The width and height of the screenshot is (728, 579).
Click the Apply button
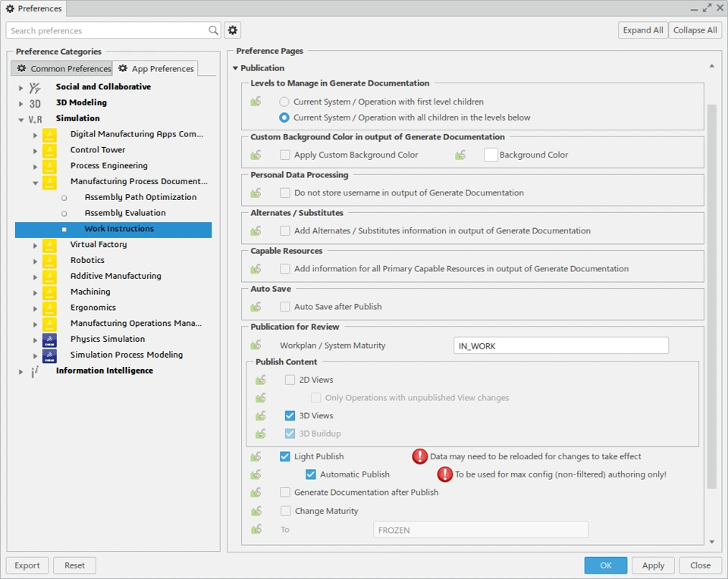[653, 565]
